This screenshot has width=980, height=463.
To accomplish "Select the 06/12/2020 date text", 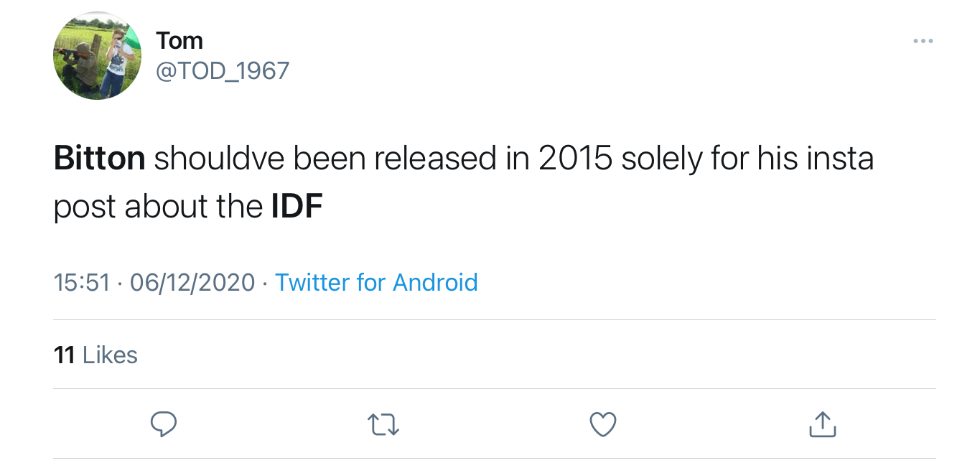I will pyautogui.click(x=192, y=282).
